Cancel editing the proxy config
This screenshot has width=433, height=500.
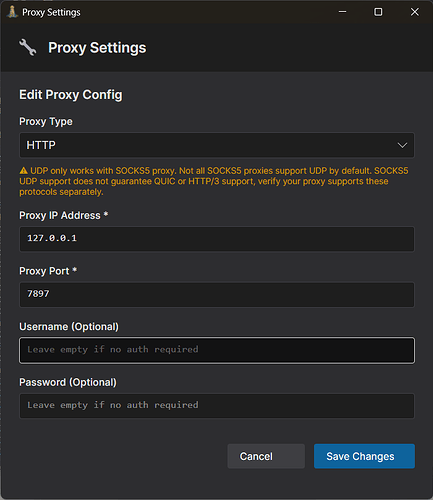coord(266,456)
